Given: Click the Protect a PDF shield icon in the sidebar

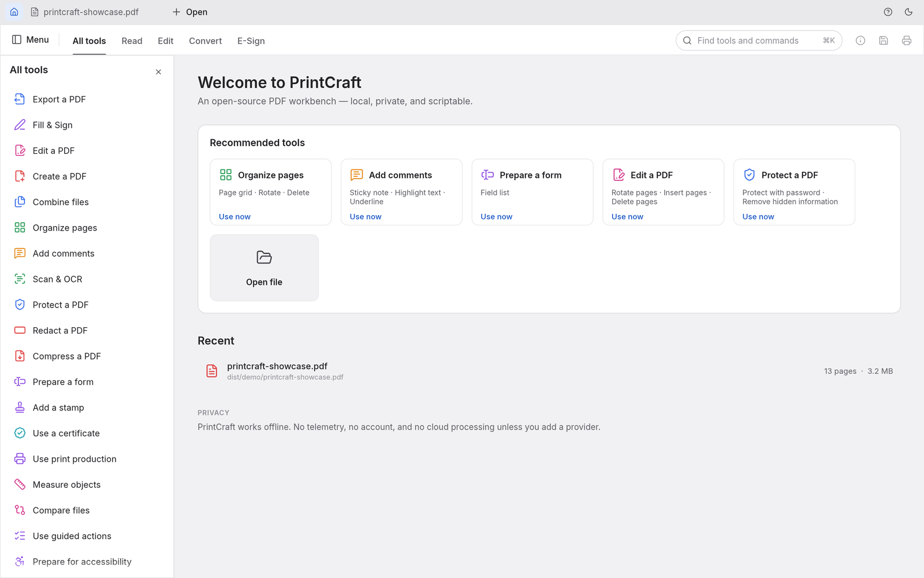Looking at the screenshot, I should 20,305.
